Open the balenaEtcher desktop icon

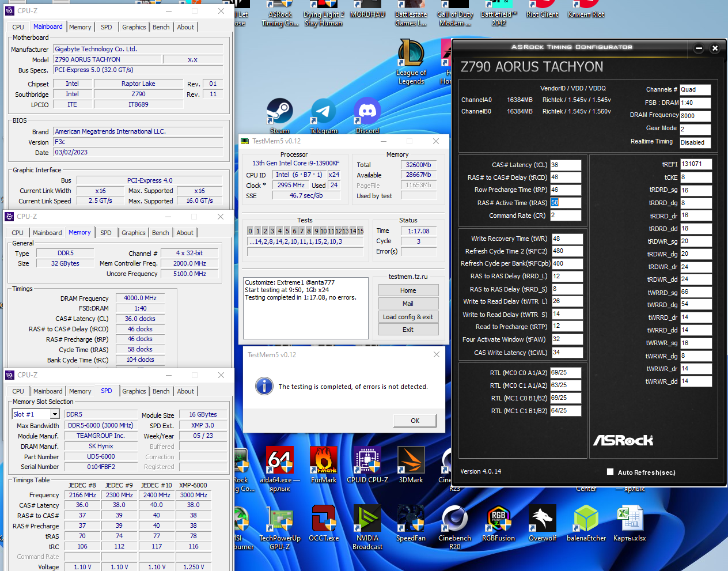click(x=586, y=523)
